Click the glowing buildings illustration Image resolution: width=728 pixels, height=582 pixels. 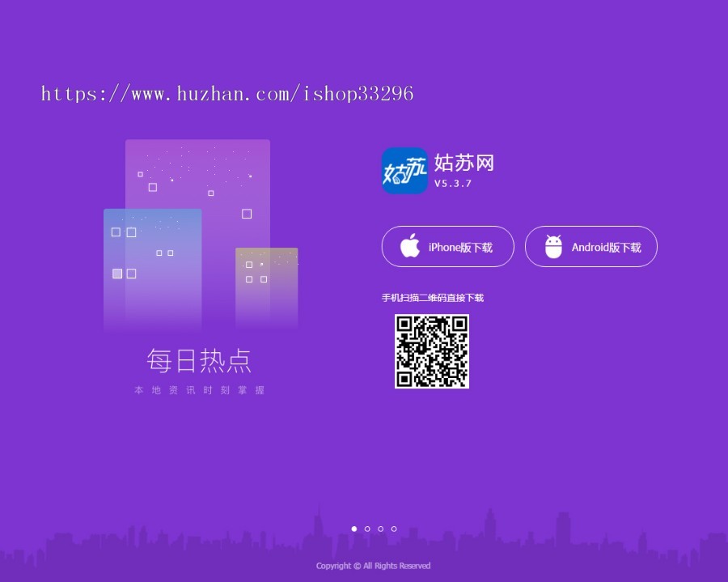coord(201,235)
